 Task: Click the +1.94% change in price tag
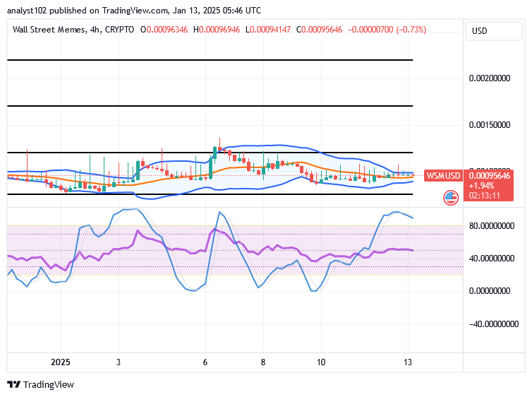(481, 186)
